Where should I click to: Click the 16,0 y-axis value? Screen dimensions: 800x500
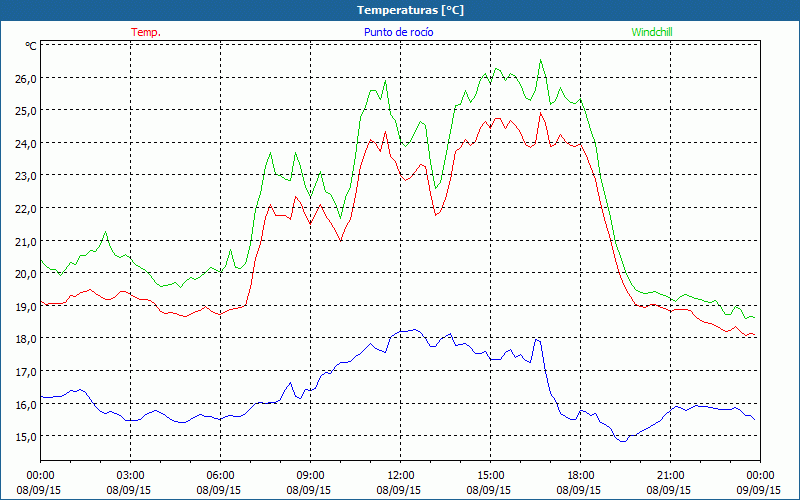point(27,404)
